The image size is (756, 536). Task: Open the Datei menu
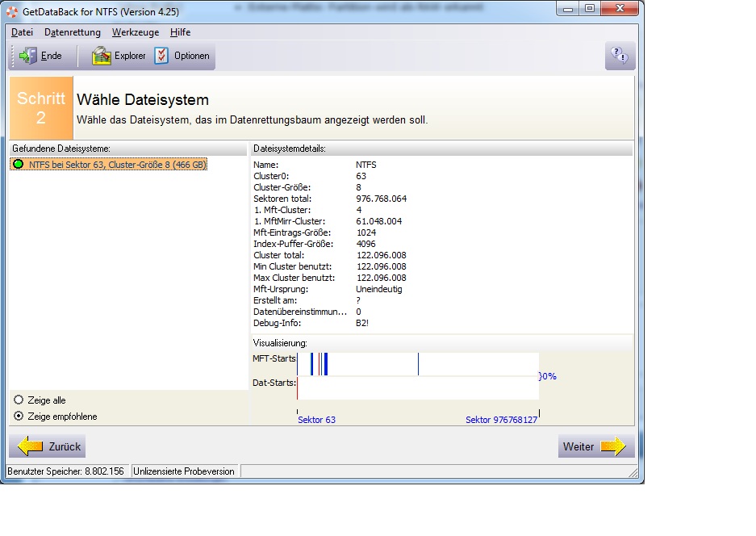coord(22,32)
